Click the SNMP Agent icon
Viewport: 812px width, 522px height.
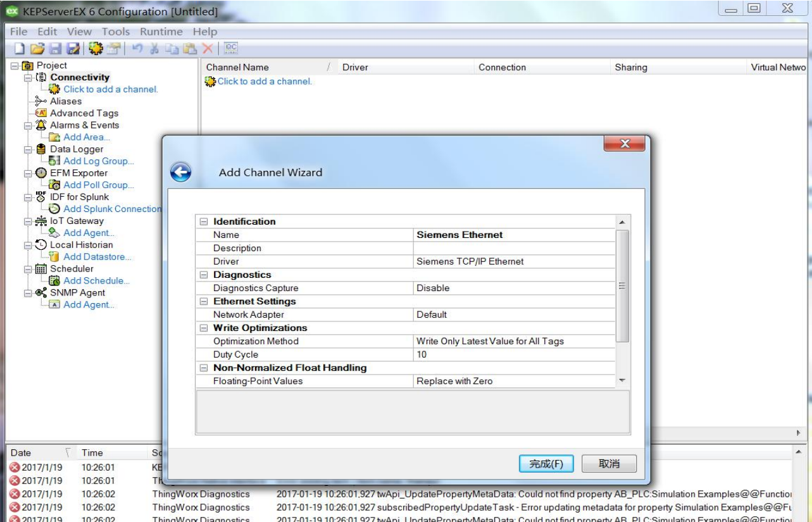click(x=41, y=293)
